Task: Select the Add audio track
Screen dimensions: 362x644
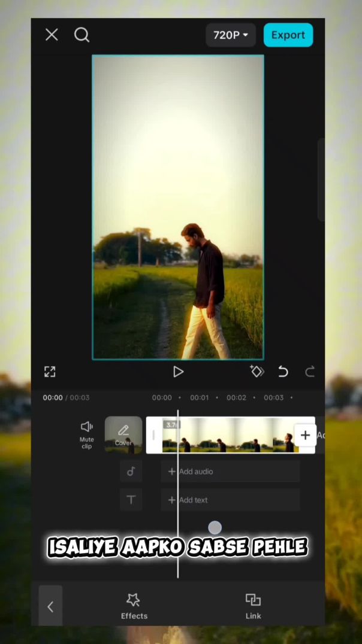Action: (230, 472)
